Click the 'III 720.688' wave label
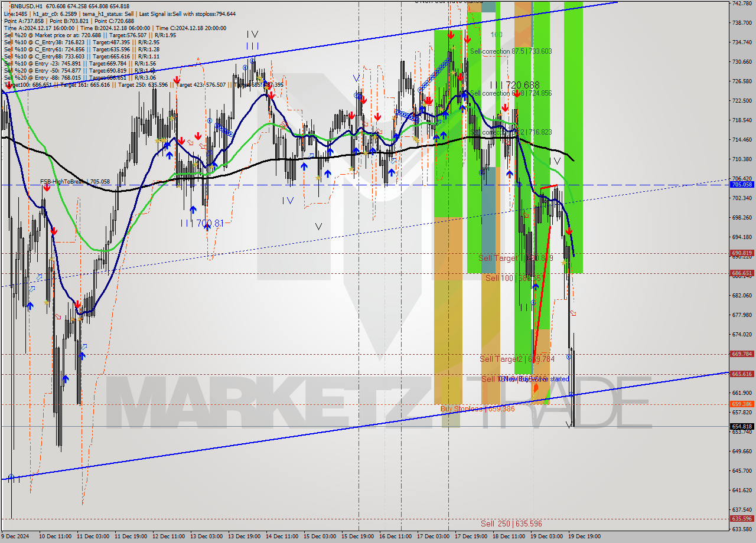Viewport: 756px width, 543px height. (x=514, y=85)
